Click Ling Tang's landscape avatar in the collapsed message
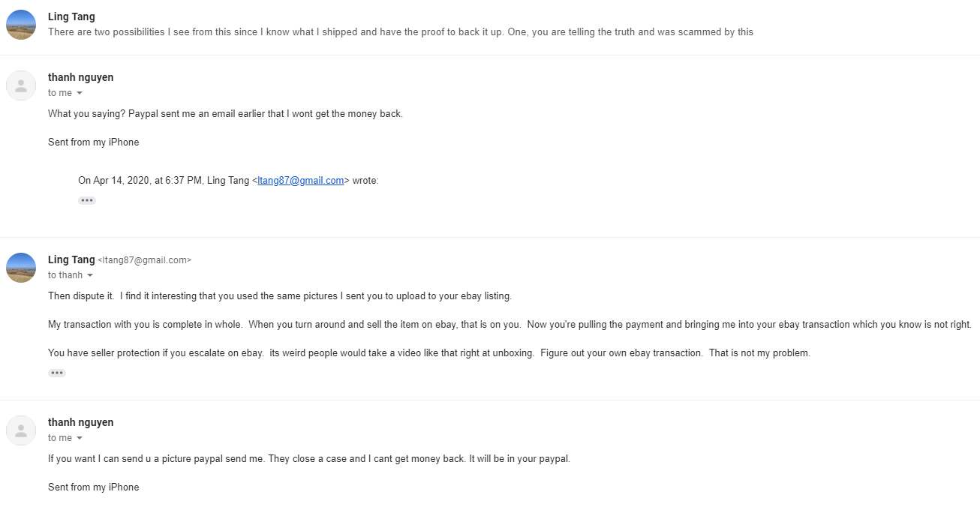980x507 pixels. 21,25
